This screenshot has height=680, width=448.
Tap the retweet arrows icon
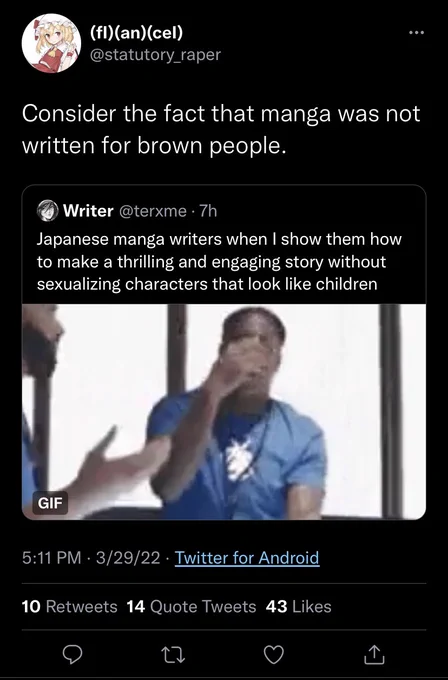173,655
